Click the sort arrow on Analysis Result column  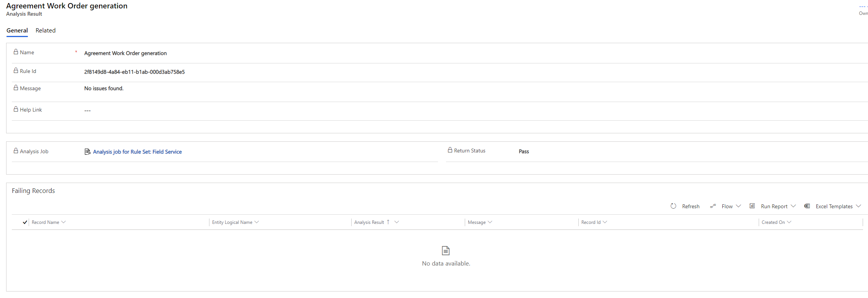[388, 222]
